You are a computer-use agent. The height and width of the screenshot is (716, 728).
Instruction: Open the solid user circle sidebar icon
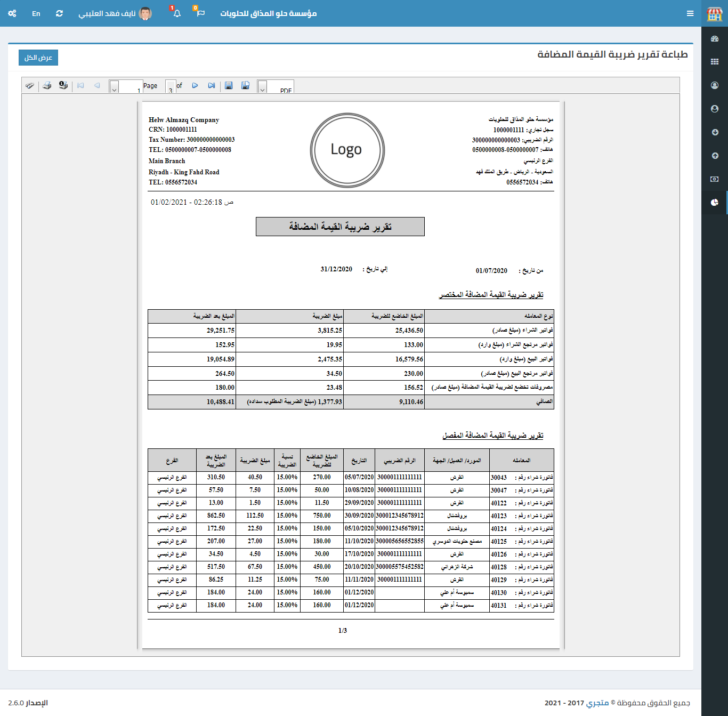715,109
